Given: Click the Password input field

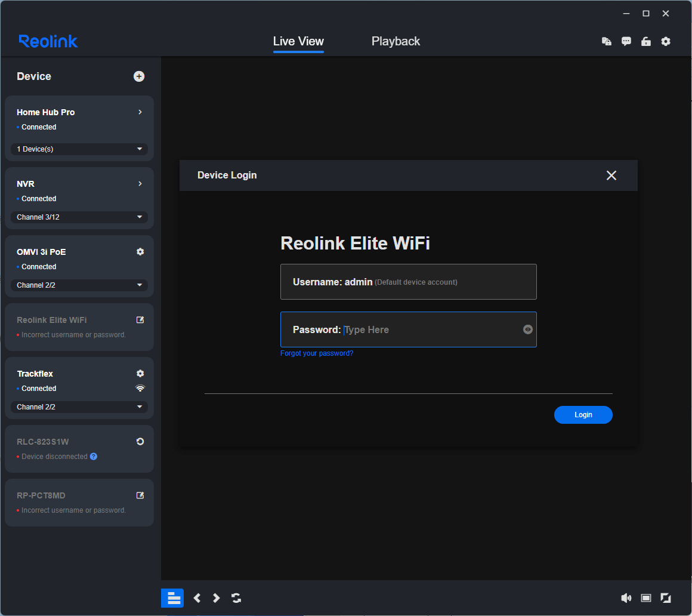Looking at the screenshot, I should coord(430,329).
